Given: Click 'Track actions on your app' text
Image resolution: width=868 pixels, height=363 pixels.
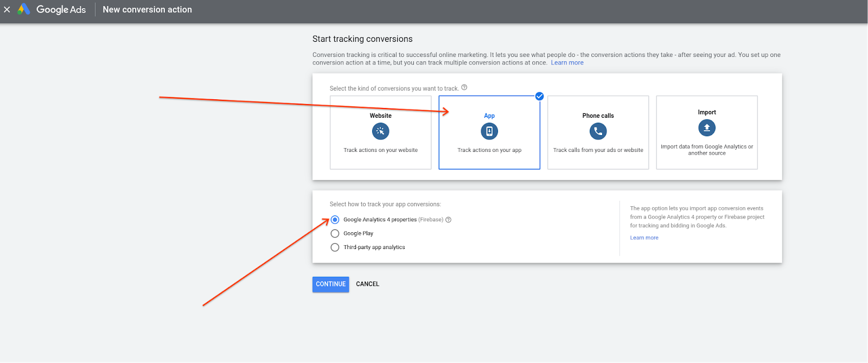Looking at the screenshot, I should click(x=489, y=150).
